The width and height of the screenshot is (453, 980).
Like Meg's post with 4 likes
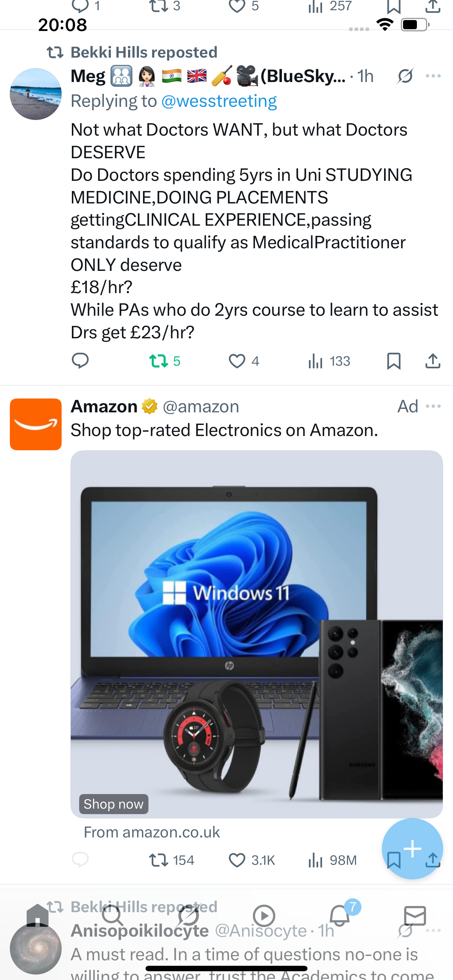click(244, 361)
